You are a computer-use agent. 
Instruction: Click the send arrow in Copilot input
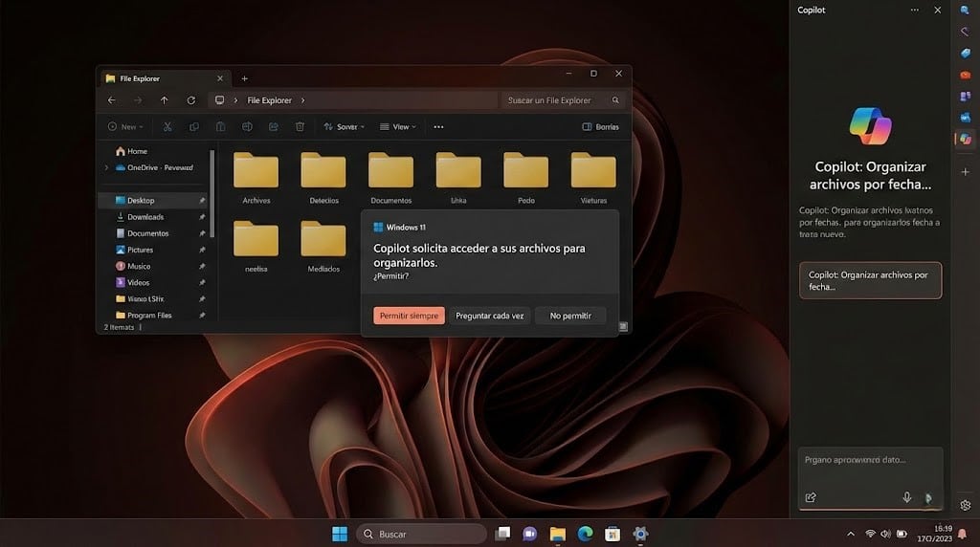coord(928,497)
